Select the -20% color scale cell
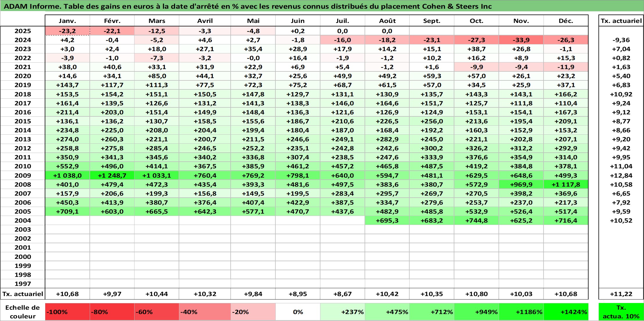 click(253, 312)
